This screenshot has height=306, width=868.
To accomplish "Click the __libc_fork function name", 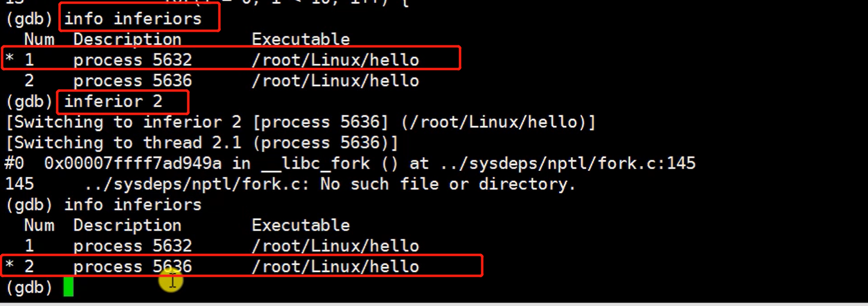I will 311,163.
